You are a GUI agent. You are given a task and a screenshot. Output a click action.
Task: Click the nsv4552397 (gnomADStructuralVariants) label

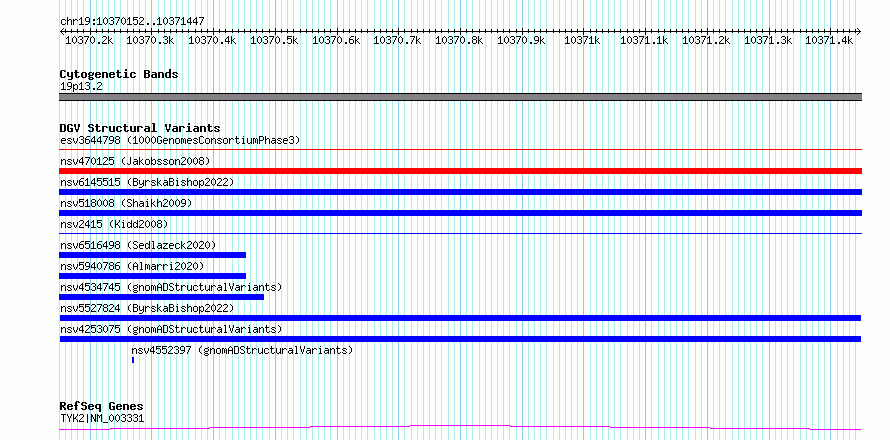[242, 350]
